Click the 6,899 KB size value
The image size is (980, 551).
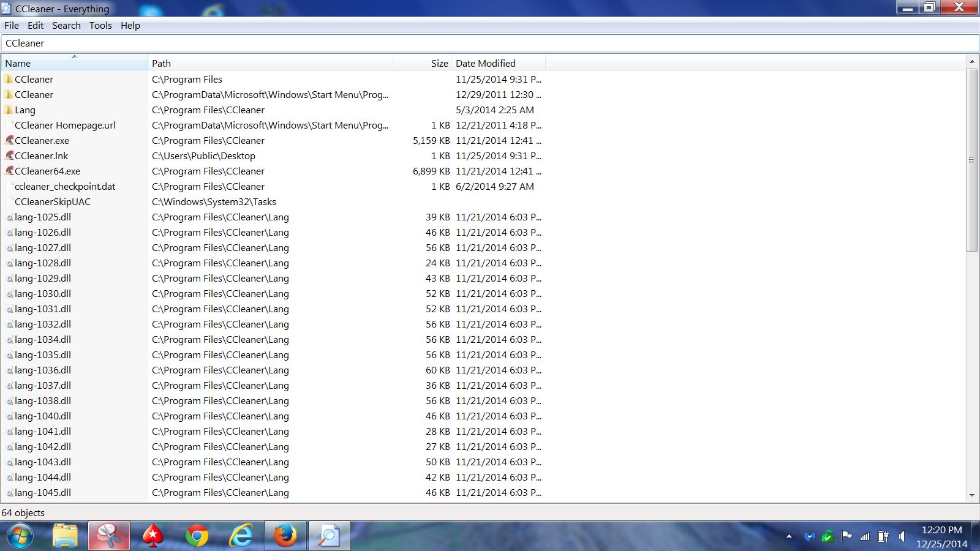pos(431,171)
